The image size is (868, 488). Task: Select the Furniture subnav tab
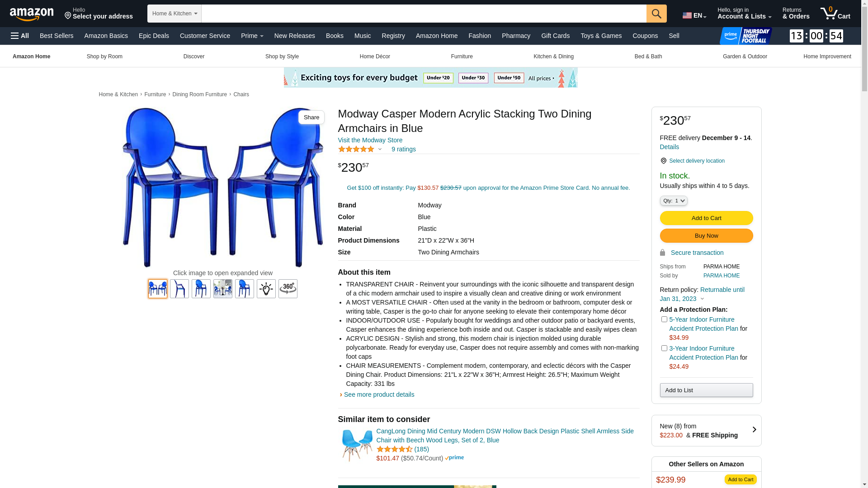click(x=462, y=56)
